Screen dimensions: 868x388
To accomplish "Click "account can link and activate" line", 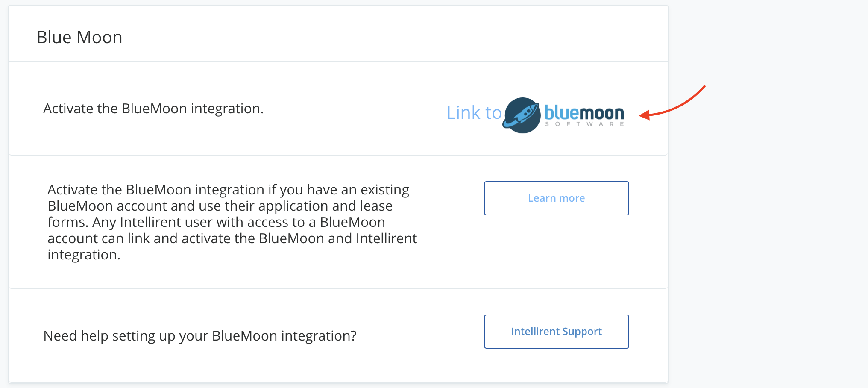I will (x=232, y=238).
